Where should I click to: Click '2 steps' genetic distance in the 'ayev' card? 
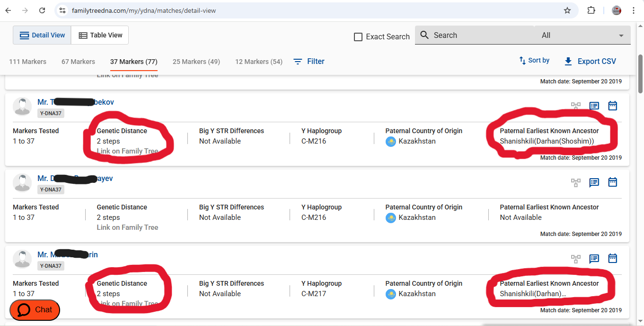[x=108, y=217]
